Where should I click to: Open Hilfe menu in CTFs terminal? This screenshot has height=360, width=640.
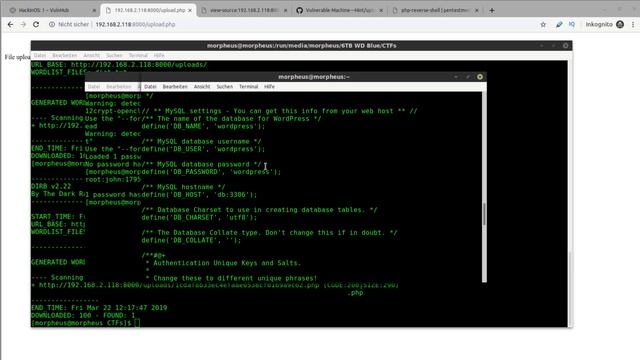point(159,55)
